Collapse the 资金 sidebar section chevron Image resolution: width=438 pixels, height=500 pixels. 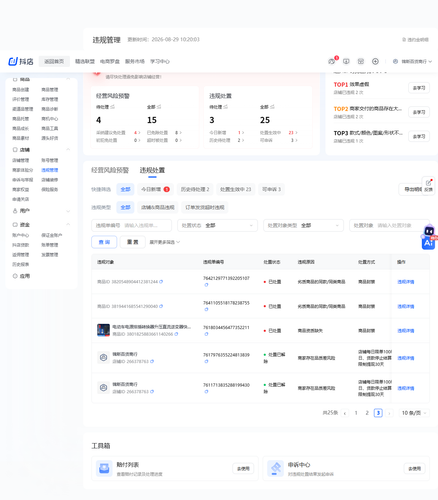pyautogui.click(x=68, y=224)
